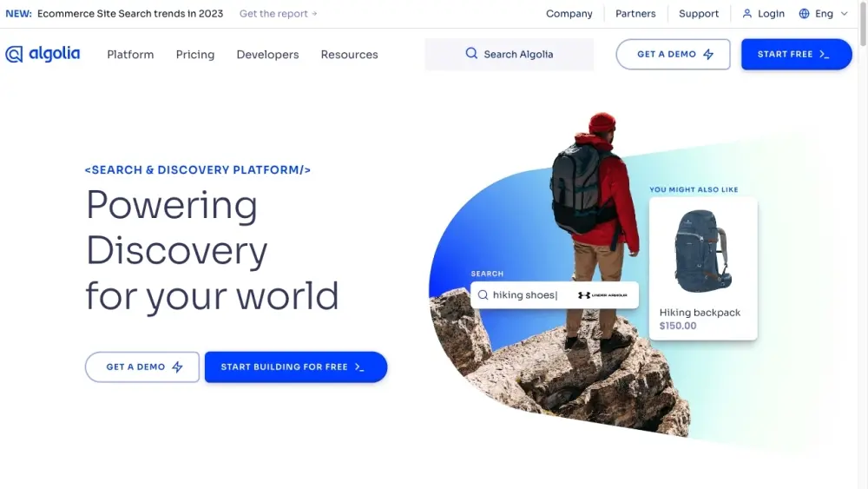Click the SEARCH & DISCOVERY PLATFORM heading
868x489 pixels.
pos(198,170)
